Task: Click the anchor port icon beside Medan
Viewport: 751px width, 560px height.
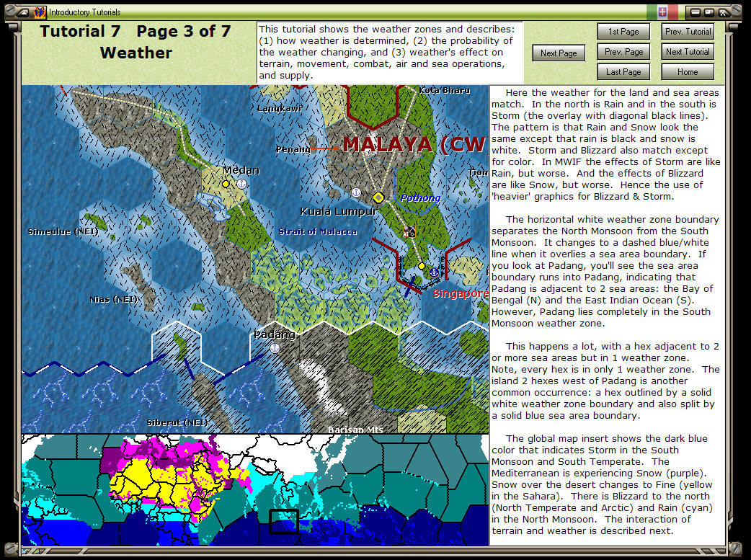Action: [241, 184]
